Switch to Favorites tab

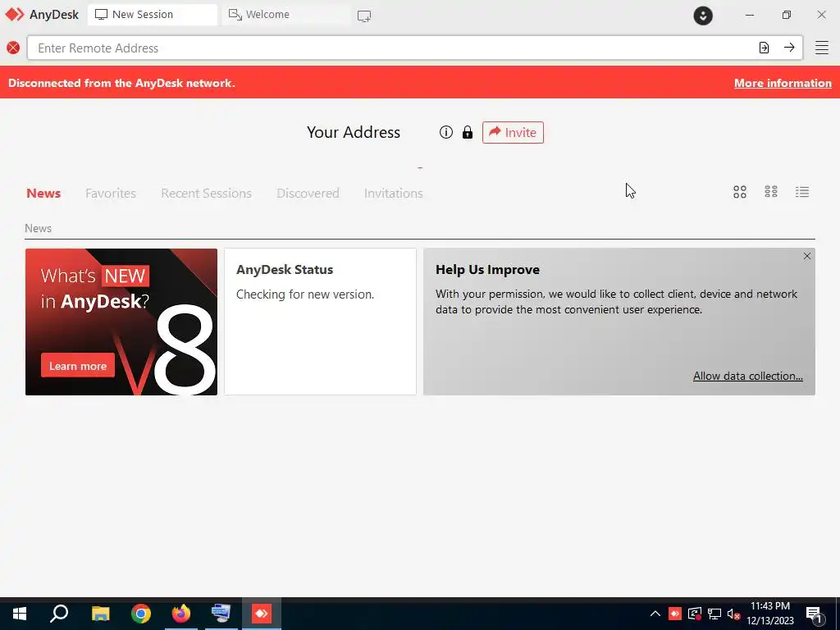tap(111, 194)
